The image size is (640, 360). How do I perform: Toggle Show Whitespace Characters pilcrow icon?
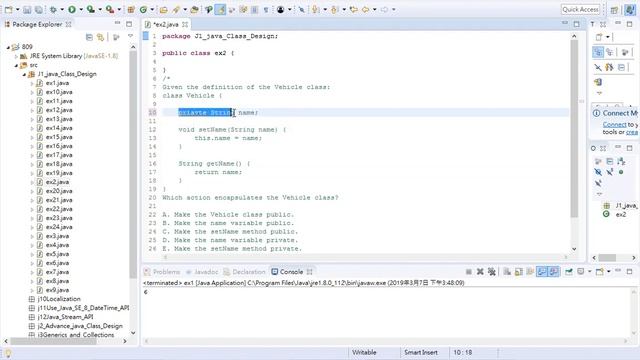(266, 9)
